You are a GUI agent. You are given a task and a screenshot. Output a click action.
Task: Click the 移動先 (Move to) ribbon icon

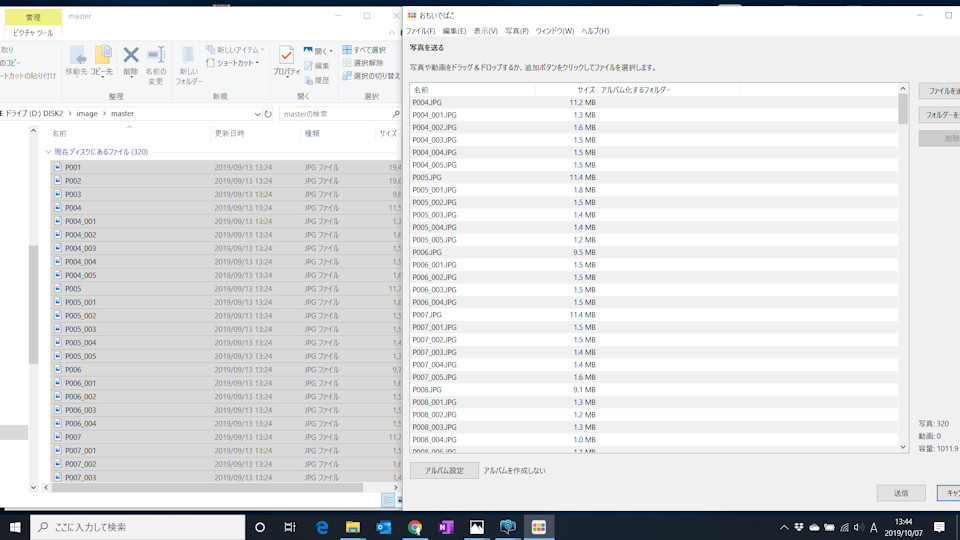point(77,60)
